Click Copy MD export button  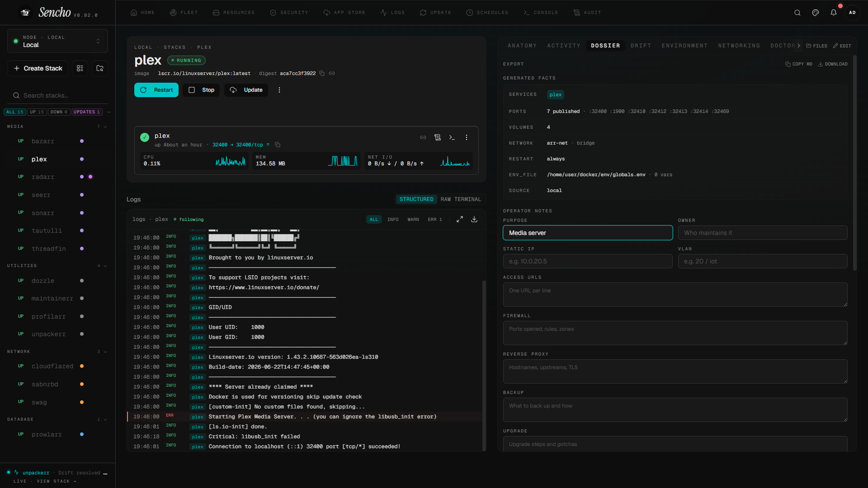coord(799,64)
